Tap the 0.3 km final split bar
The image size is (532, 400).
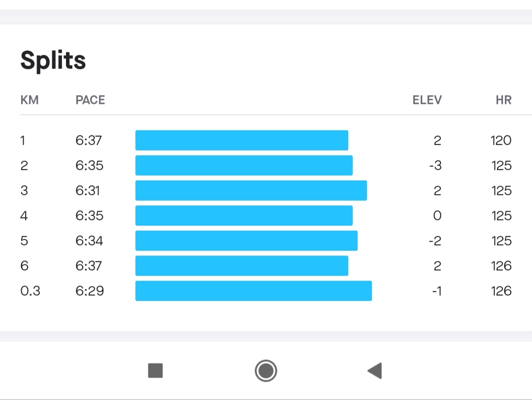click(254, 291)
